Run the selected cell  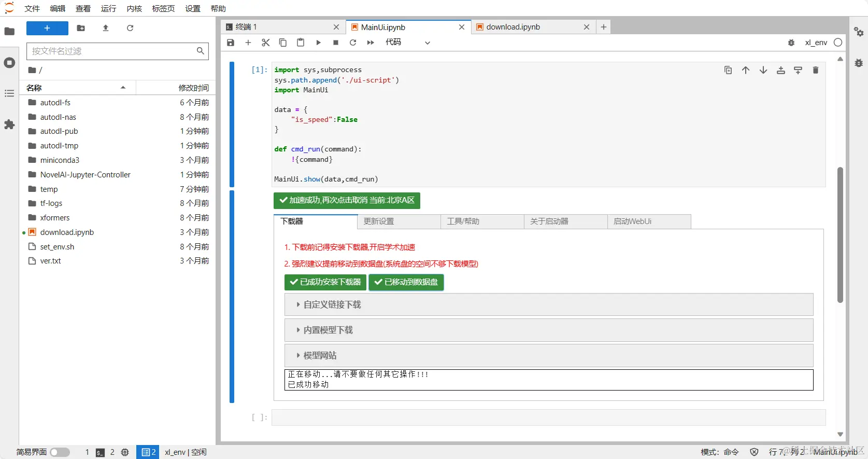coord(318,43)
